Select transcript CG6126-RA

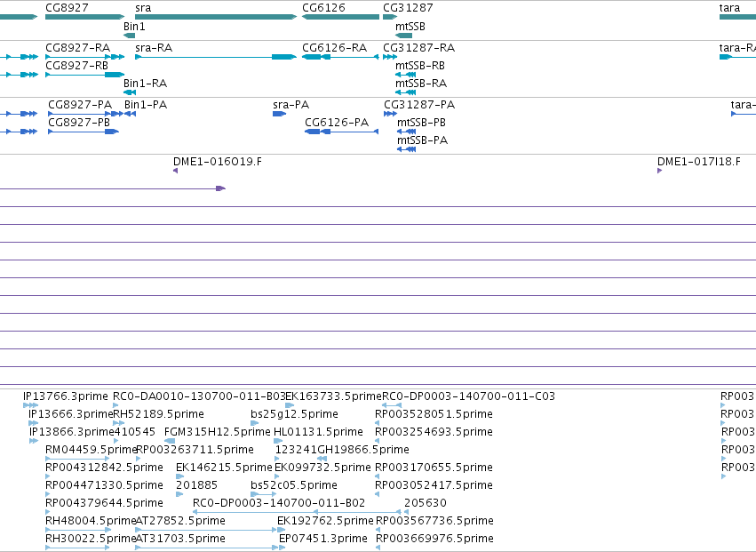341,57
